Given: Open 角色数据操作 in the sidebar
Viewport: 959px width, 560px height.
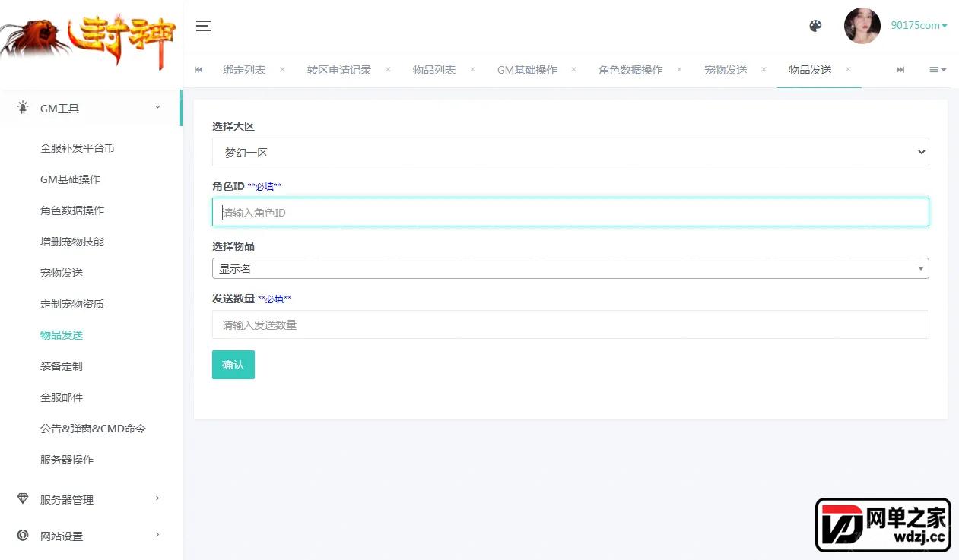Looking at the screenshot, I should (72, 210).
